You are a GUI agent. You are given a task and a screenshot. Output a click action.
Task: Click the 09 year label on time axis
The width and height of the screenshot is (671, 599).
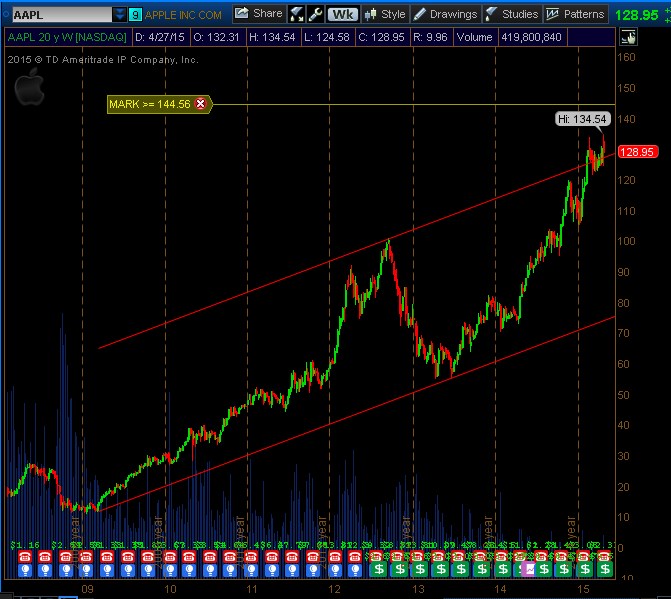coord(87,589)
